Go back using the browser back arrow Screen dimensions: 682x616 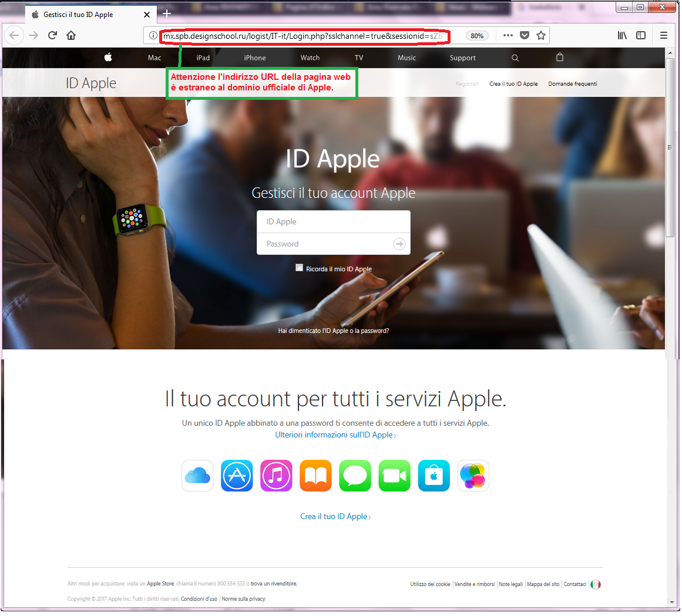(14, 36)
